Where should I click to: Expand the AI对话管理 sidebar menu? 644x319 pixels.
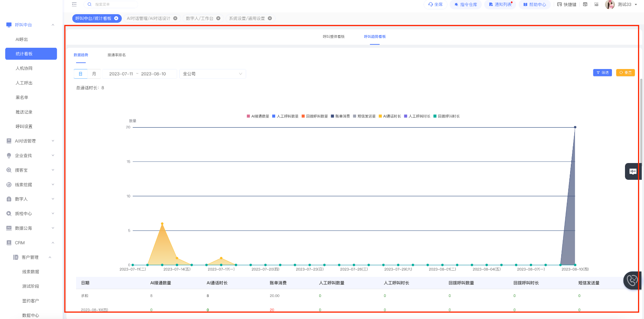pyautogui.click(x=31, y=141)
